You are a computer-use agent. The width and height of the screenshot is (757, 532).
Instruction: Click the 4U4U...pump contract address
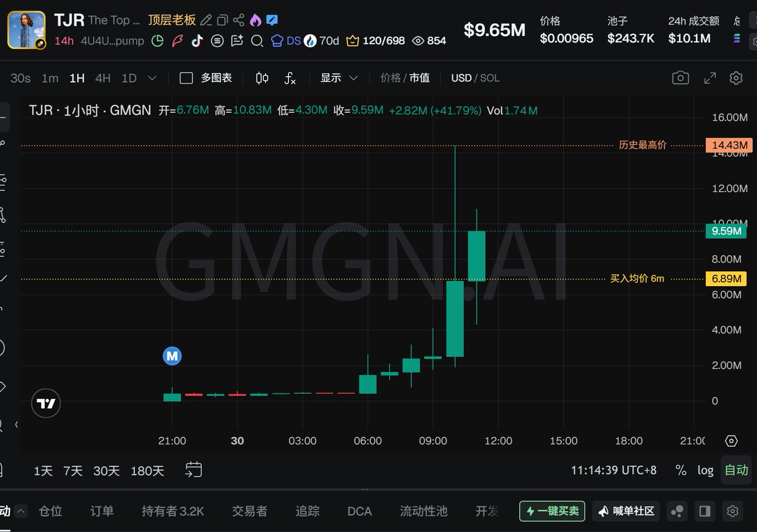pos(113,41)
